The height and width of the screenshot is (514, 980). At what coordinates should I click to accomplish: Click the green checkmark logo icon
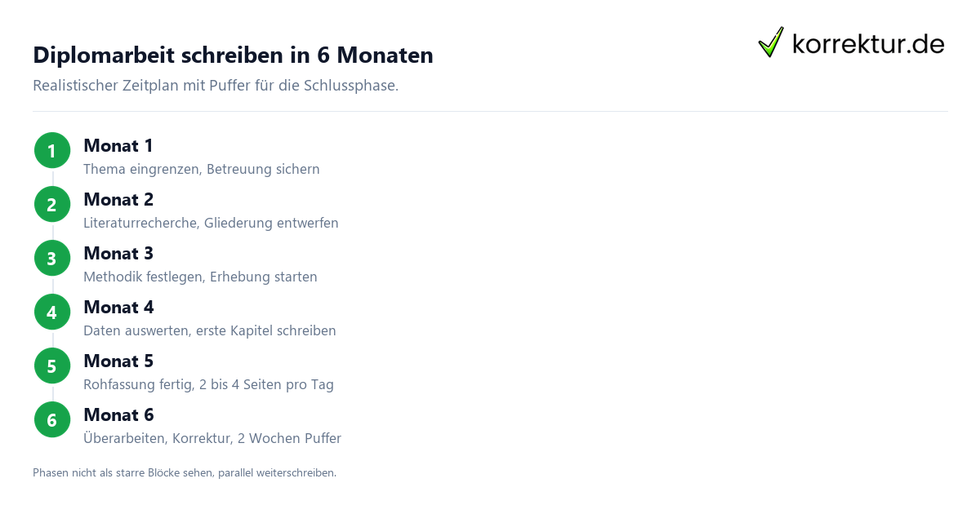pyautogui.click(x=771, y=42)
